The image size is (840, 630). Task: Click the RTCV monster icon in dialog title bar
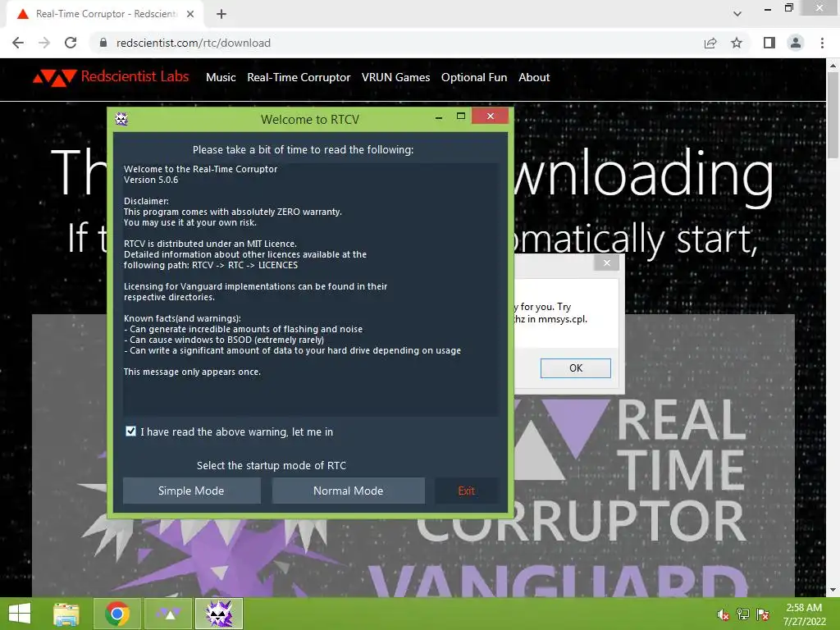click(x=121, y=119)
